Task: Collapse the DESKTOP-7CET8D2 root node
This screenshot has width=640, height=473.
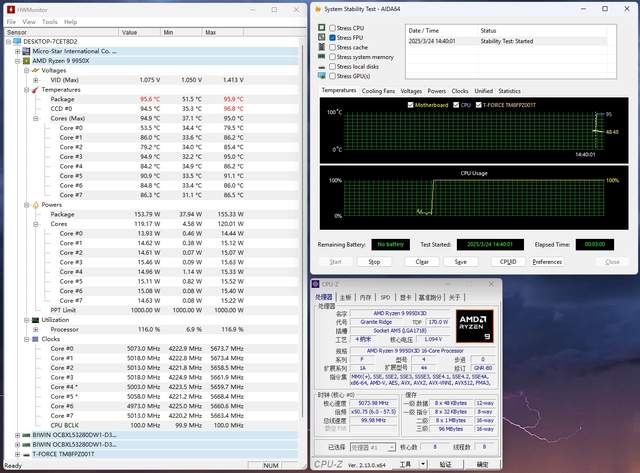Action: pyautogui.click(x=8, y=42)
